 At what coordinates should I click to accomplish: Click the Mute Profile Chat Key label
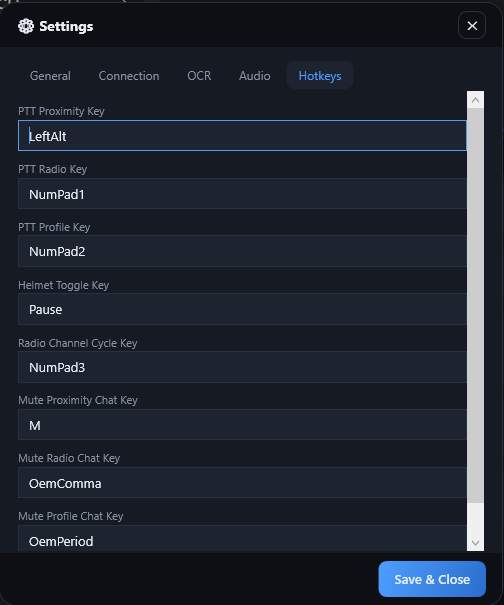coord(71,516)
